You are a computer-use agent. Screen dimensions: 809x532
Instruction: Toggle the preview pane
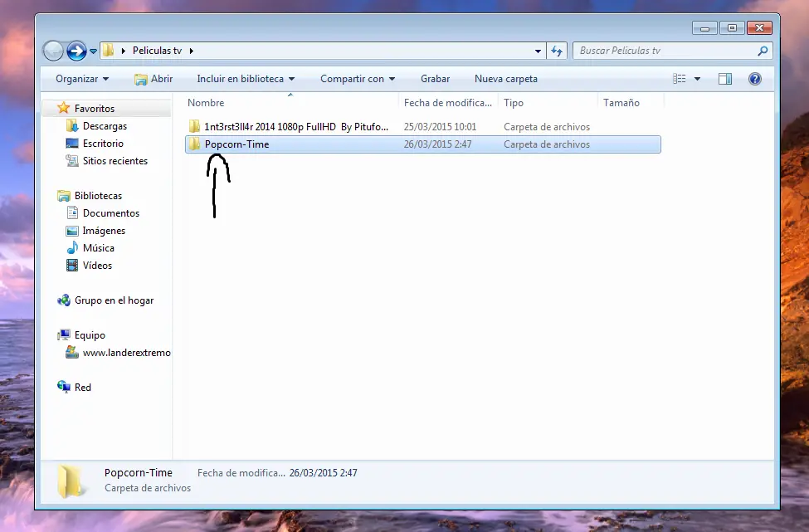tap(725, 79)
